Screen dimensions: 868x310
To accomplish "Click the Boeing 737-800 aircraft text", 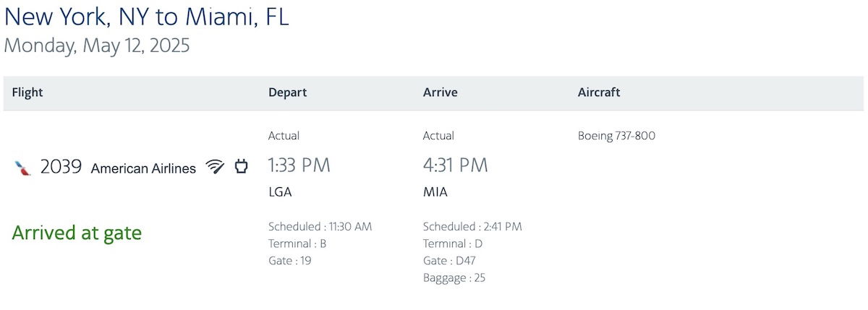I will 616,136.
